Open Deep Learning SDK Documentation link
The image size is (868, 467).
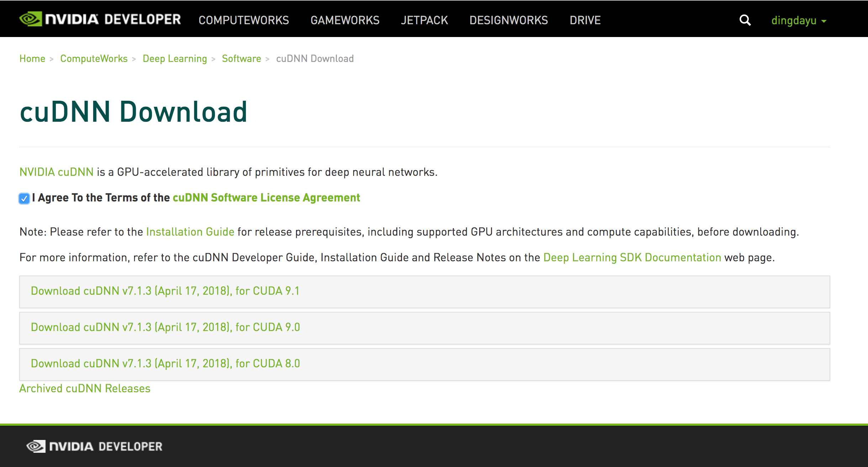click(632, 257)
